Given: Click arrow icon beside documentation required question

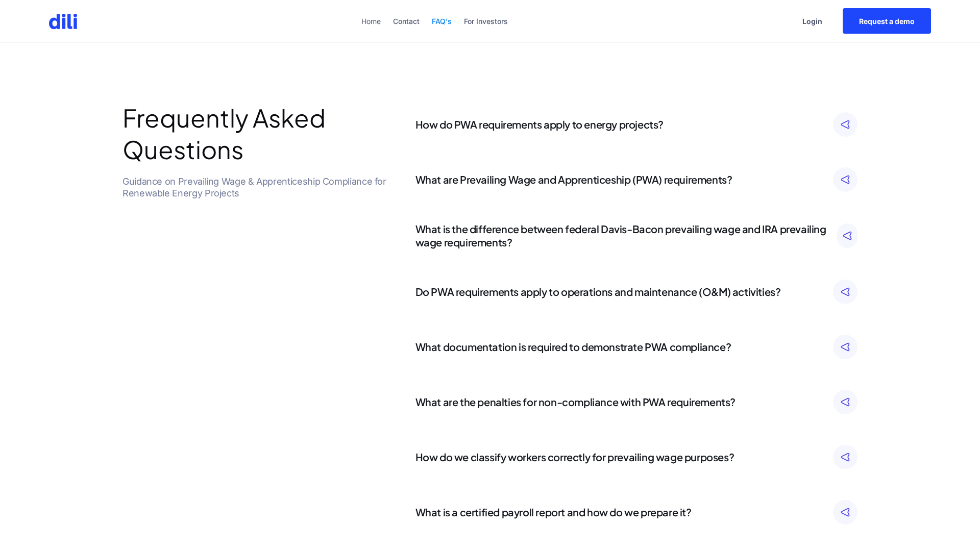Looking at the screenshot, I should coord(845,347).
